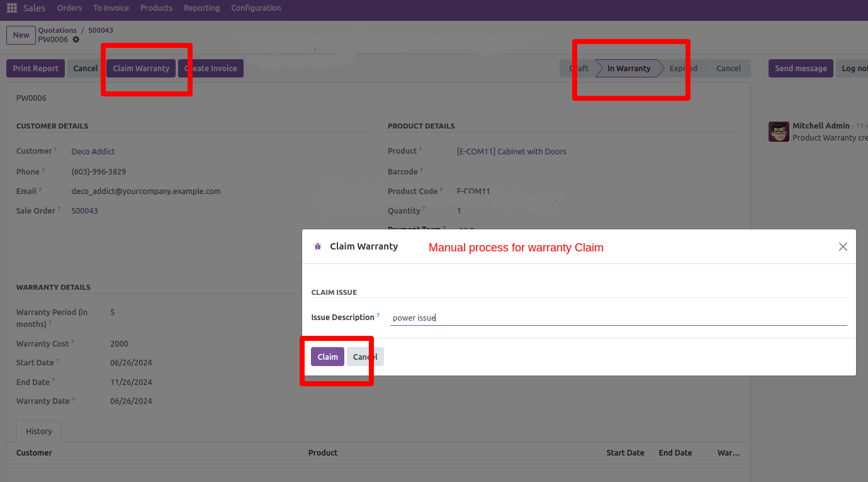Viewport: 868px width, 482px height.
Task: Open the apps grid menu icon
Action: 12,8
